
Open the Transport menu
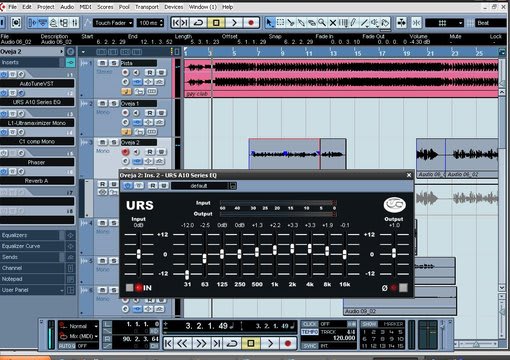coord(147,7)
